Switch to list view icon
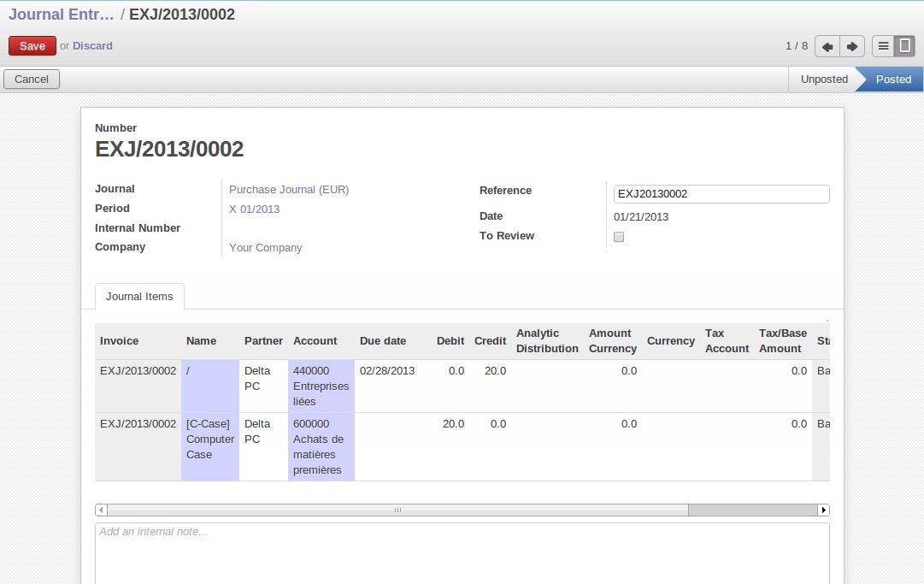This screenshot has height=584, width=924. tap(883, 46)
